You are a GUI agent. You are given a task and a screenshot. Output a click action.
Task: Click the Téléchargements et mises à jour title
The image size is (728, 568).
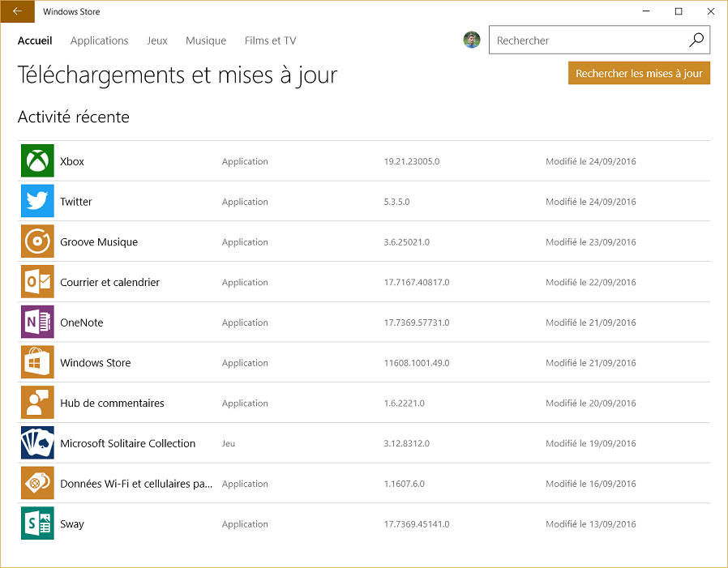pyautogui.click(x=178, y=75)
